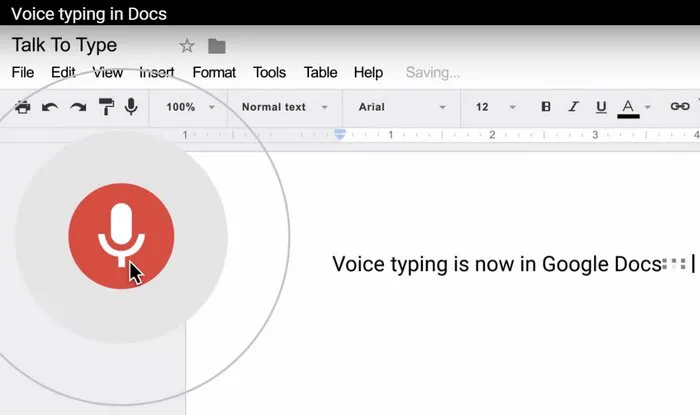Image resolution: width=700 pixels, height=415 pixels.
Task: Toggle underline formatting
Action: tap(601, 107)
